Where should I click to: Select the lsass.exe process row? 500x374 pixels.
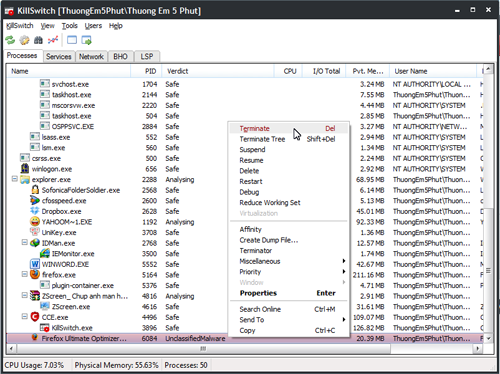[x=245, y=137]
